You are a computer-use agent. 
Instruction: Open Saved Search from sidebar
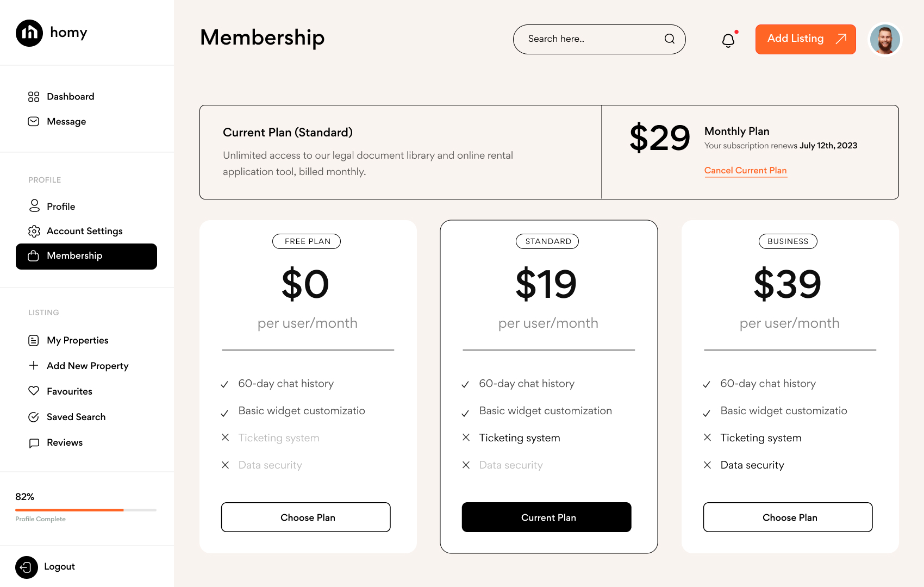(76, 417)
